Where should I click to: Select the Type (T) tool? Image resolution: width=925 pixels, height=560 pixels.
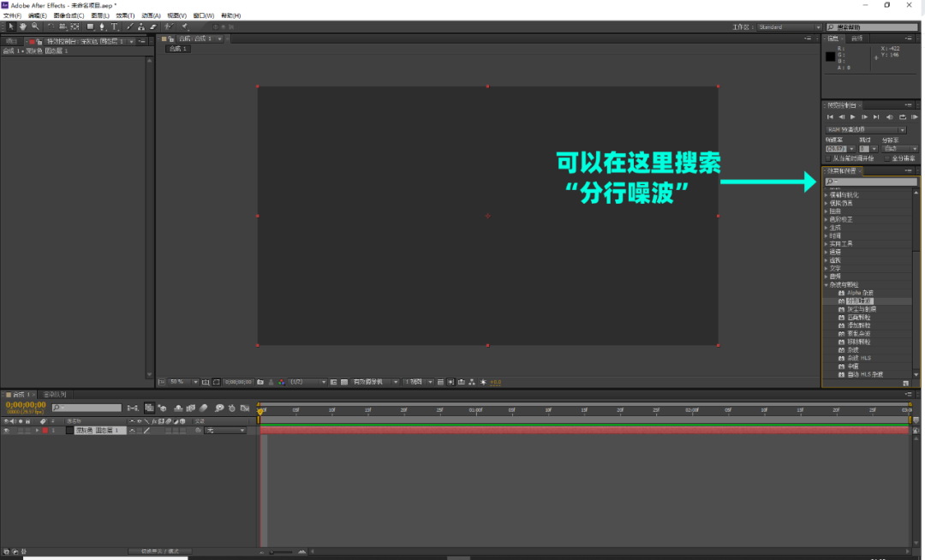coord(115,27)
